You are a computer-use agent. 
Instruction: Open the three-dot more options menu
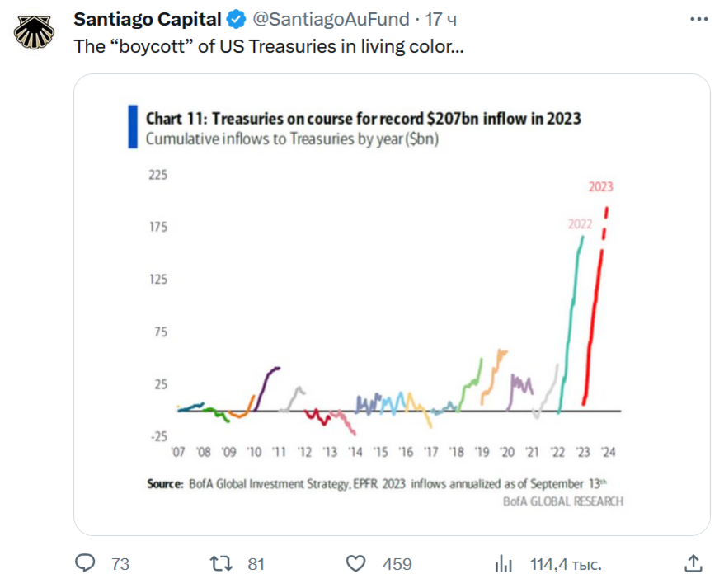pos(699,18)
